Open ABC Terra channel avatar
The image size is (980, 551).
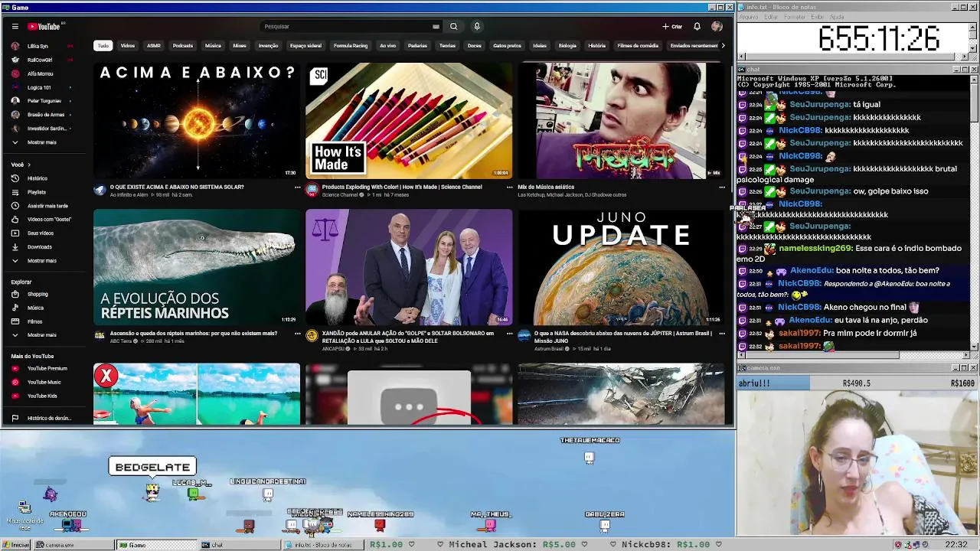[x=100, y=336]
